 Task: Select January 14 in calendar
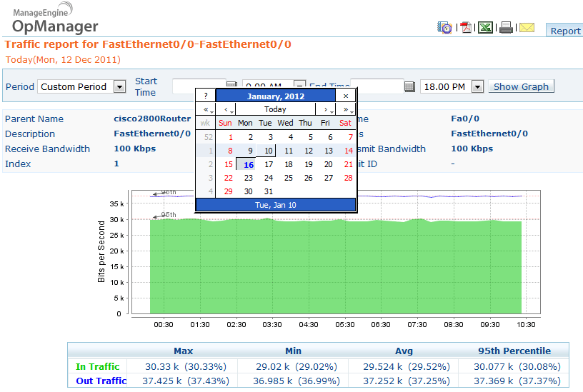(346, 151)
